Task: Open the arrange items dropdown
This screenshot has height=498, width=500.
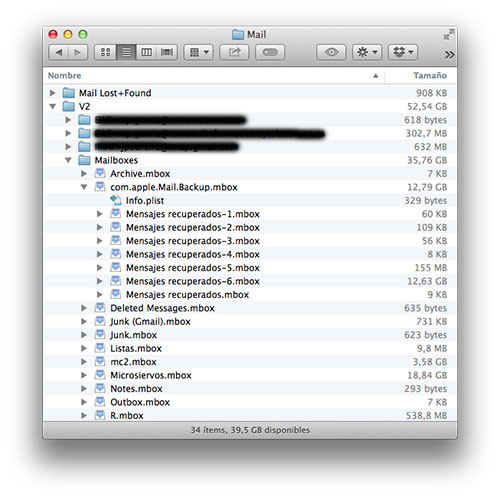Action: [199, 52]
